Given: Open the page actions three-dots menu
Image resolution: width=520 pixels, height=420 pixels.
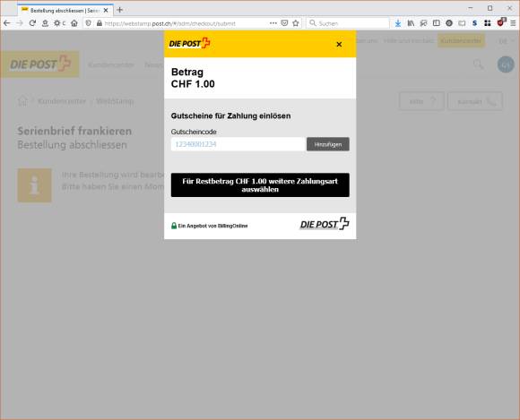Looking at the screenshot, I should (273, 23).
